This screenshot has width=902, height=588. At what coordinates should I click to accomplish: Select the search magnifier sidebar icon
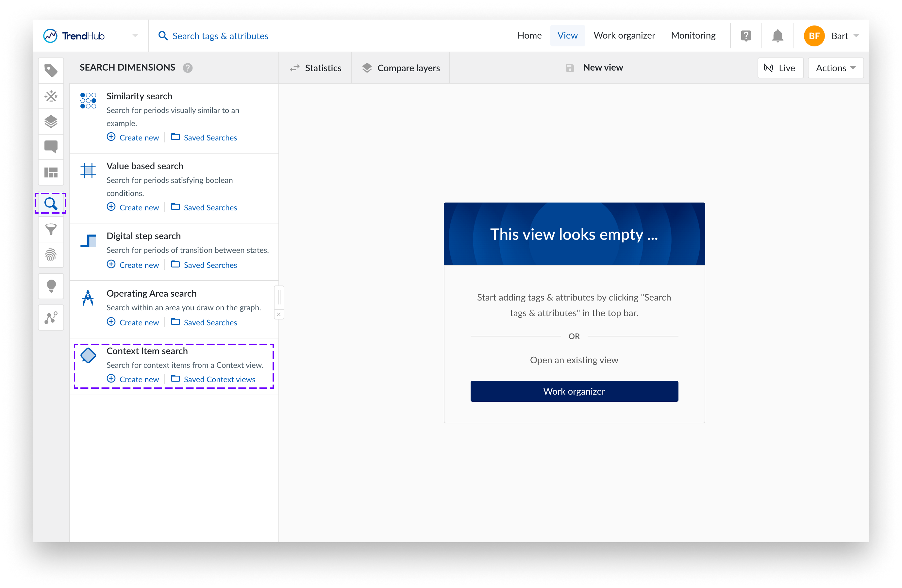click(51, 204)
